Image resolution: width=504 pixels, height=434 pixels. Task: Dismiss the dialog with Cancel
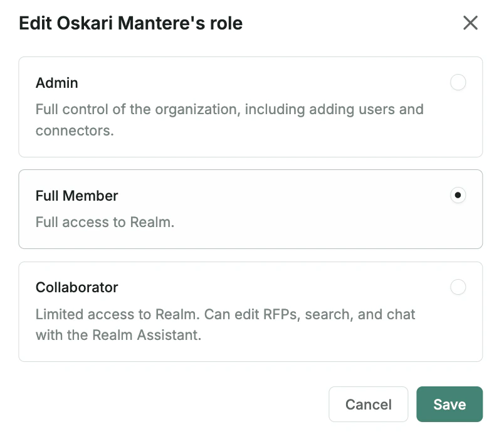coord(369,404)
